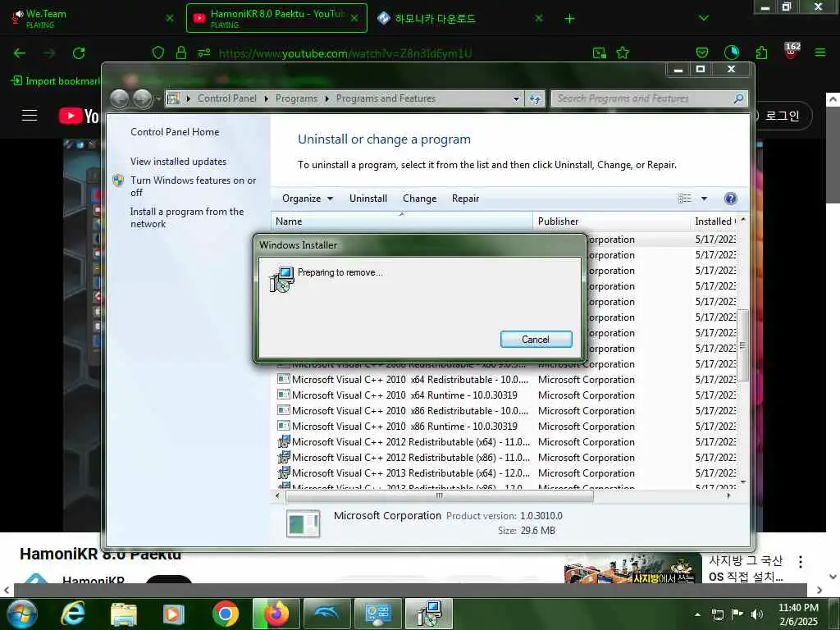840x630 pixels.
Task: Open the Windows Start menu orb
Action: click(22, 614)
